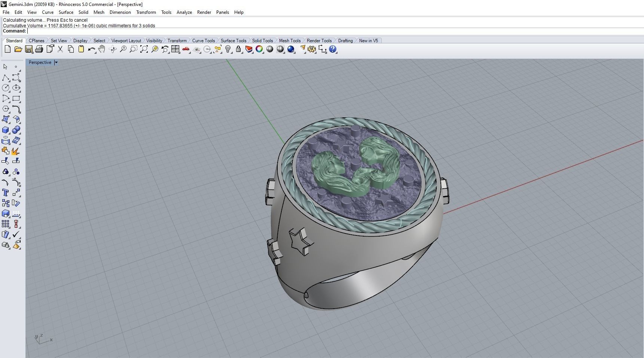Open Options with the gear icon
Screen dimensions: 644x358
[312, 49]
